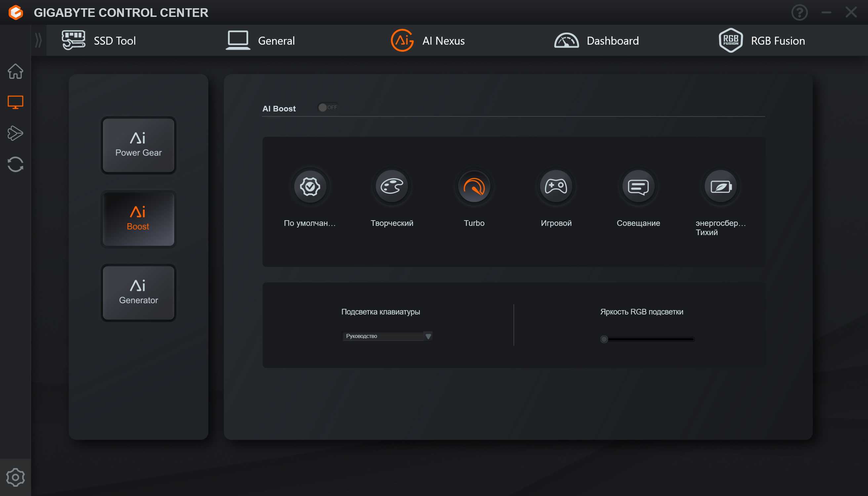Select the Turbo mode icon
The image size is (868, 496).
point(474,186)
